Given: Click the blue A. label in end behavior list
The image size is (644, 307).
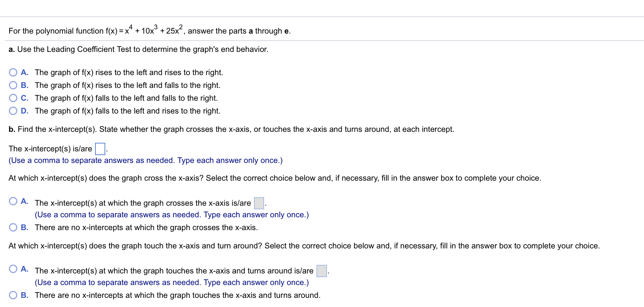Looking at the screenshot, I should pyautogui.click(x=24, y=72).
